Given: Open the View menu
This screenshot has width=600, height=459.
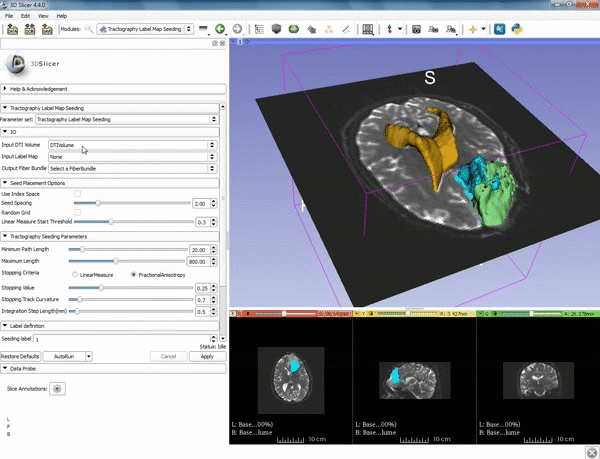Looking at the screenshot, I should (42, 16).
